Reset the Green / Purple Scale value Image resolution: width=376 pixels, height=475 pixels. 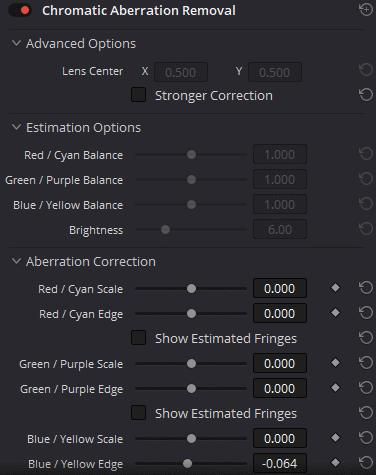click(x=366, y=363)
